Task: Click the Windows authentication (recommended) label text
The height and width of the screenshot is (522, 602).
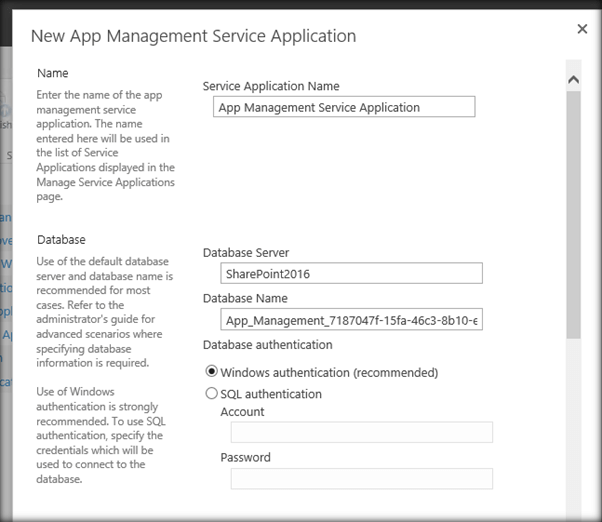Action: coord(329,372)
